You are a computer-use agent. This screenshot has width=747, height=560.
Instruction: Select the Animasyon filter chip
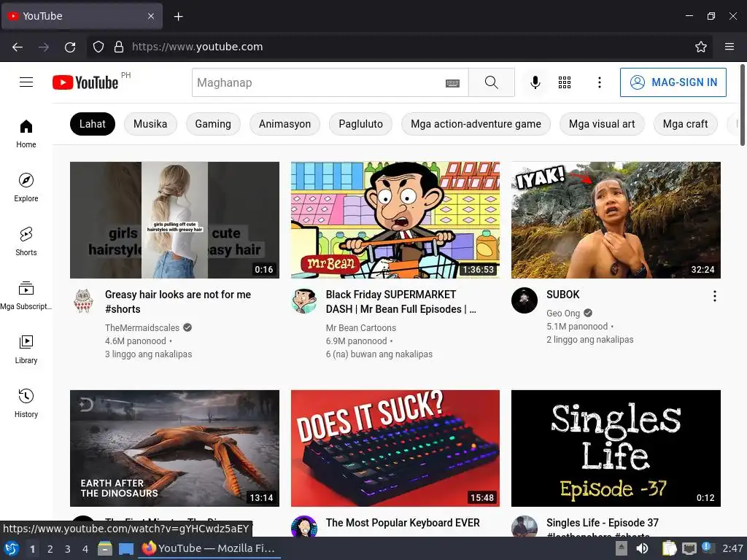[285, 124]
